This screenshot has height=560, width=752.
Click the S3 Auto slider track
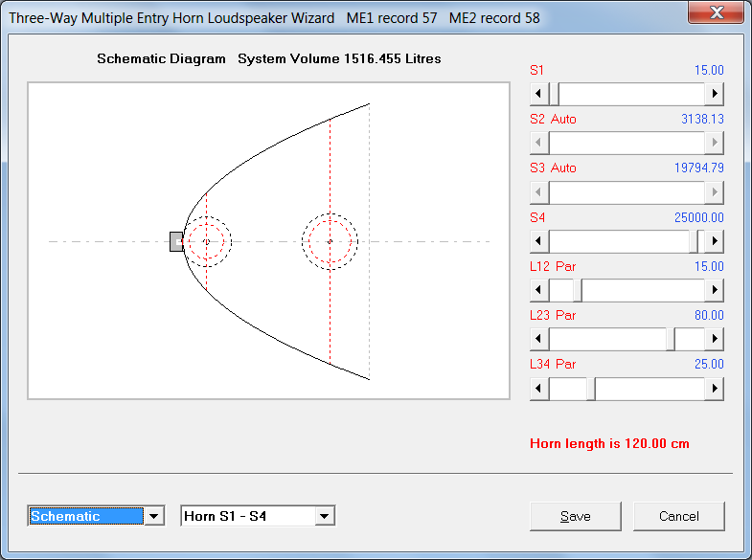(627, 192)
